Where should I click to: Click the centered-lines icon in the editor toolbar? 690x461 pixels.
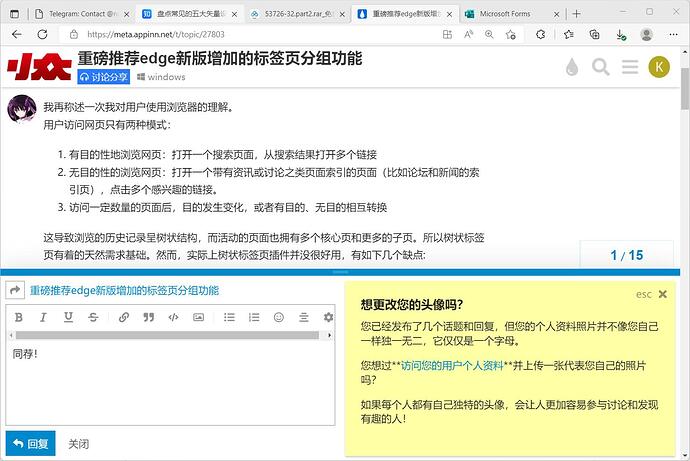click(x=304, y=317)
